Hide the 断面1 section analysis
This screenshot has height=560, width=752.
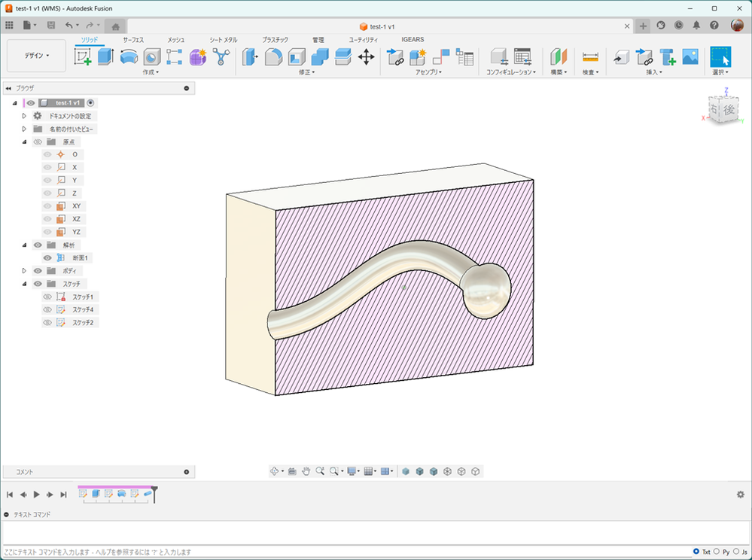[x=47, y=257]
